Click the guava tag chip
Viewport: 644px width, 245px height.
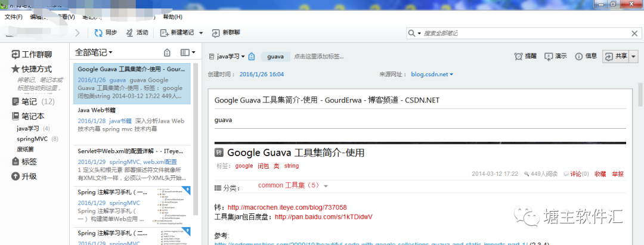pyautogui.click(x=275, y=57)
